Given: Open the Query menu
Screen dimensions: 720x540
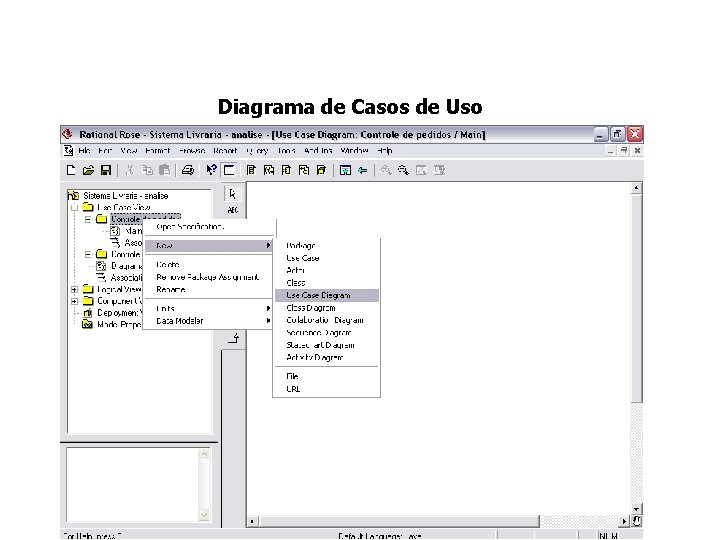Looking at the screenshot, I should [258, 151].
